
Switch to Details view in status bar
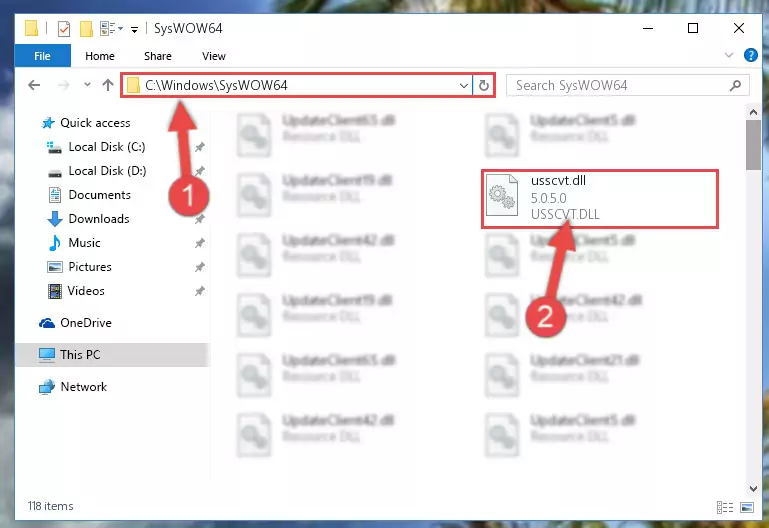click(725, 507)
